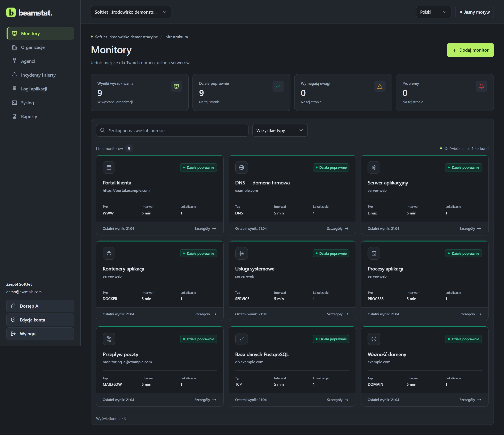
Task: Click the bell icon in Problemy tile
Action: click(481, 86)
